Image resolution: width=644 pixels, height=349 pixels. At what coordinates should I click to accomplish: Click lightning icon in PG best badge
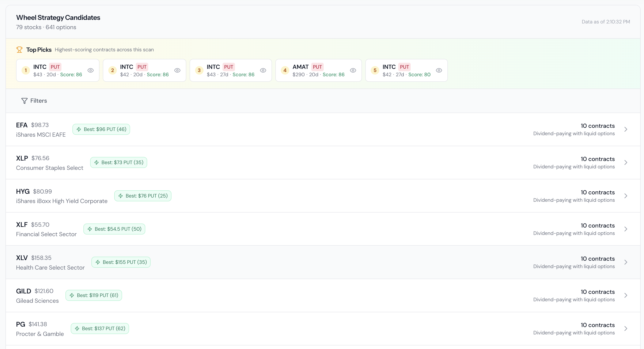tap(77, 329)
